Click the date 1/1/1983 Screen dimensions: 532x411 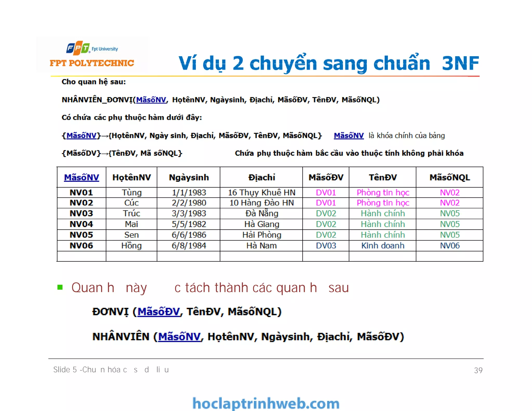189,193
